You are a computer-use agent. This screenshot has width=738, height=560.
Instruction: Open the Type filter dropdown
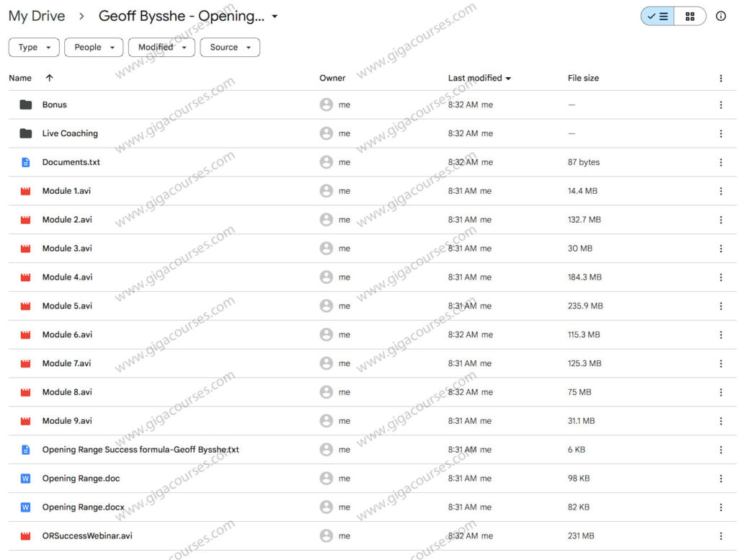[33, 47]
